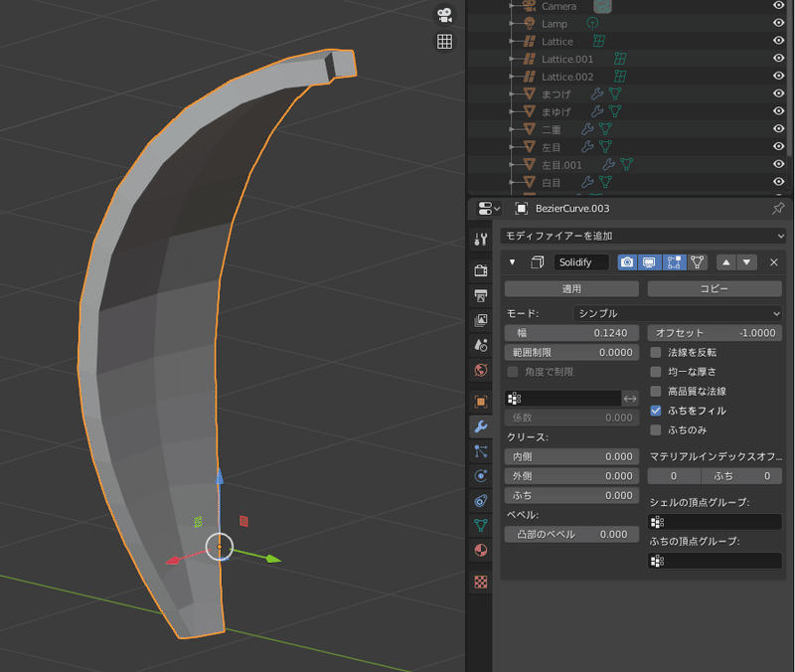Open the モディファイアーを追加 dropdown
The height and width of the screenshot is (672, 795).
643,236
